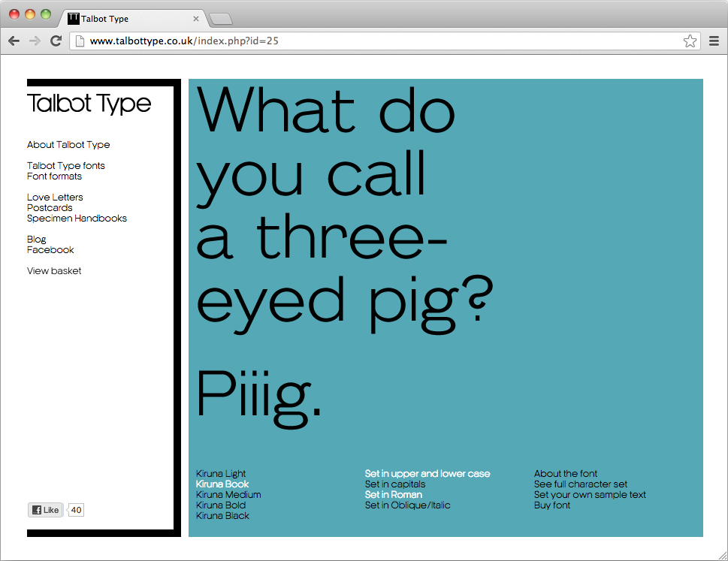Select Kiruna Bold weight
The image size is (728, 561).
(x=221, y=505)
